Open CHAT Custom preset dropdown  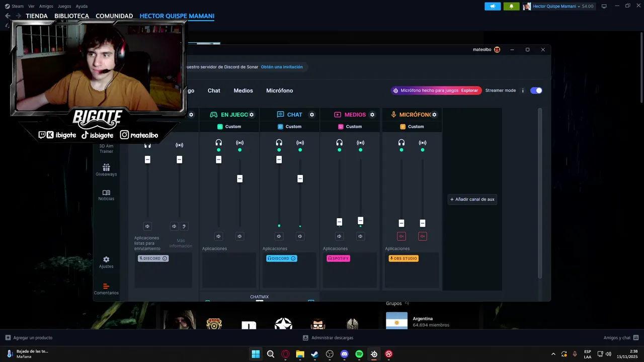[290, 127]
